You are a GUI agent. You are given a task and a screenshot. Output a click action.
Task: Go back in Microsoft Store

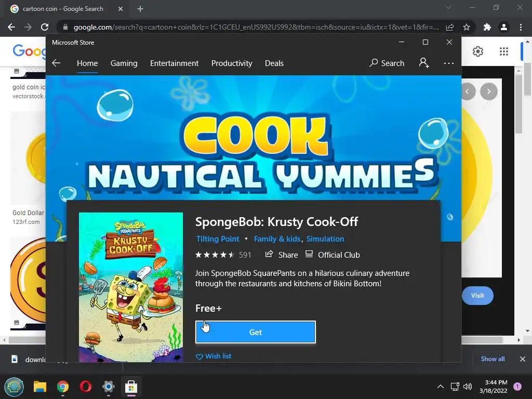(56, 63)
